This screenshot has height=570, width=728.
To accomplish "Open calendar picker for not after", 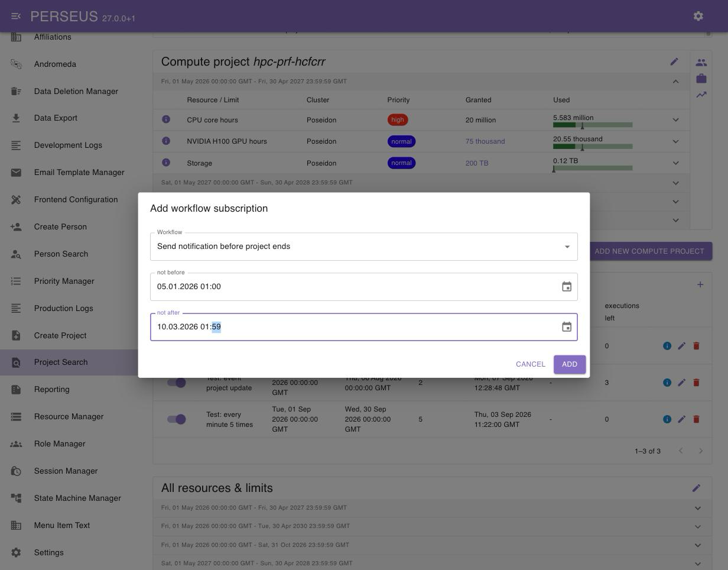I will (567, 327).
